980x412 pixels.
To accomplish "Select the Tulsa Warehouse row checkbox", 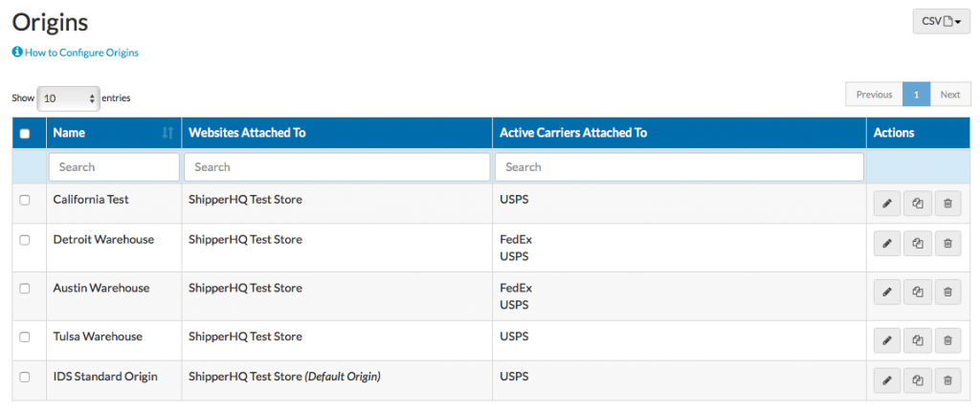I will pos(25,336).
